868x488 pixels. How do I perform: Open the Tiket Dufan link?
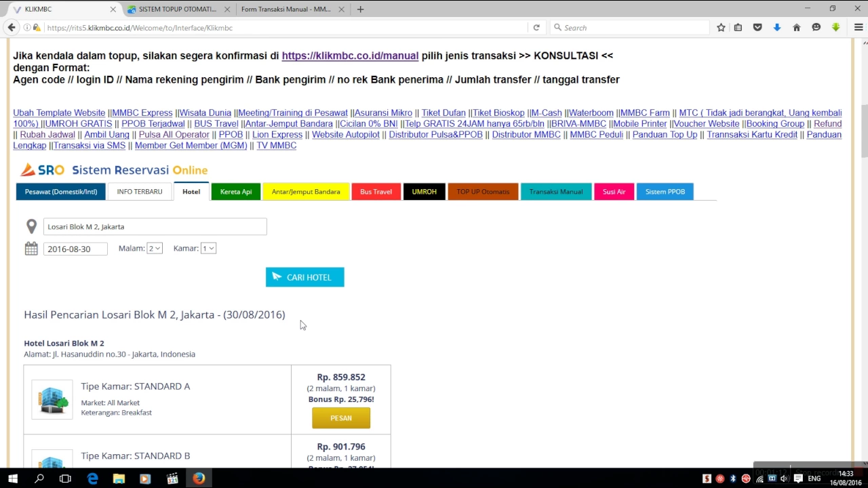click(443, 113)
